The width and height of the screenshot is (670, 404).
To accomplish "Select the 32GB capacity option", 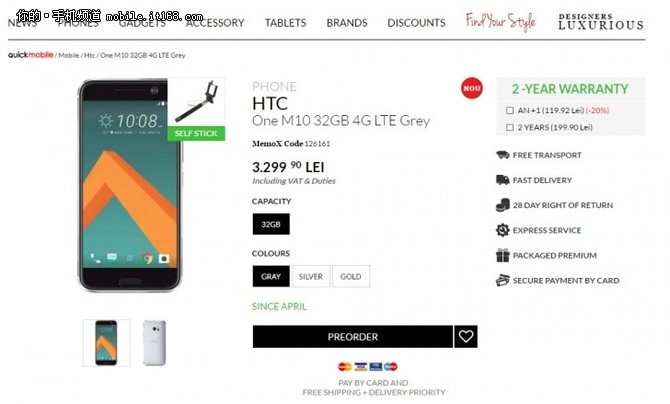I will pos(271,224).
